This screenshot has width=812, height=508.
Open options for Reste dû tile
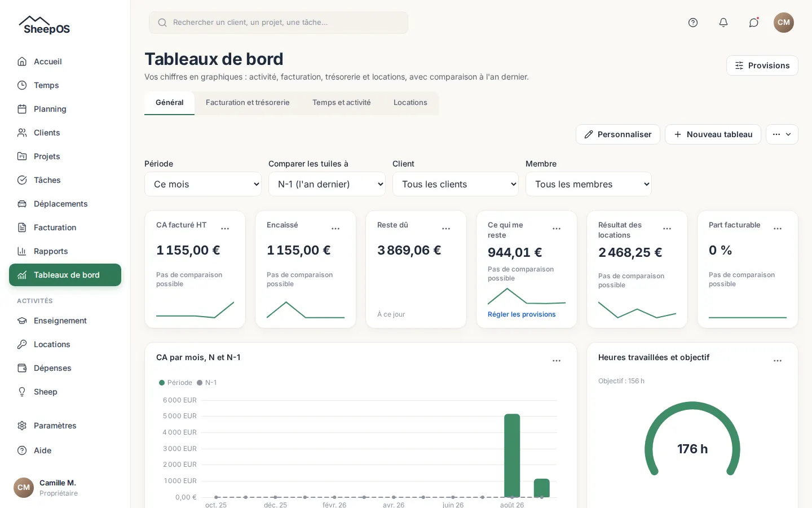tap(446, 229)
